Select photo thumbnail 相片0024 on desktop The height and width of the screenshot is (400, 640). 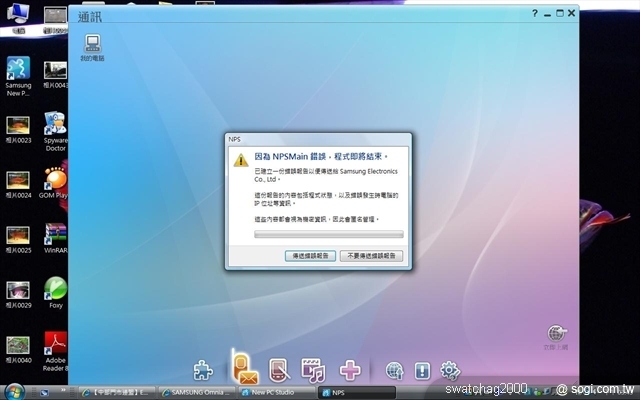point(18,184)
